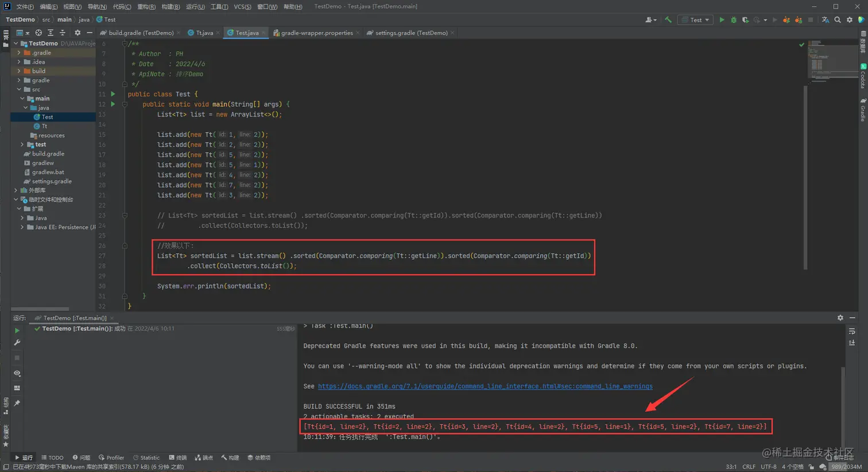Viewport: 868px width, 472px height.
Task: Toggle the Structure tool window stripe button
Action: click(6, 406)
